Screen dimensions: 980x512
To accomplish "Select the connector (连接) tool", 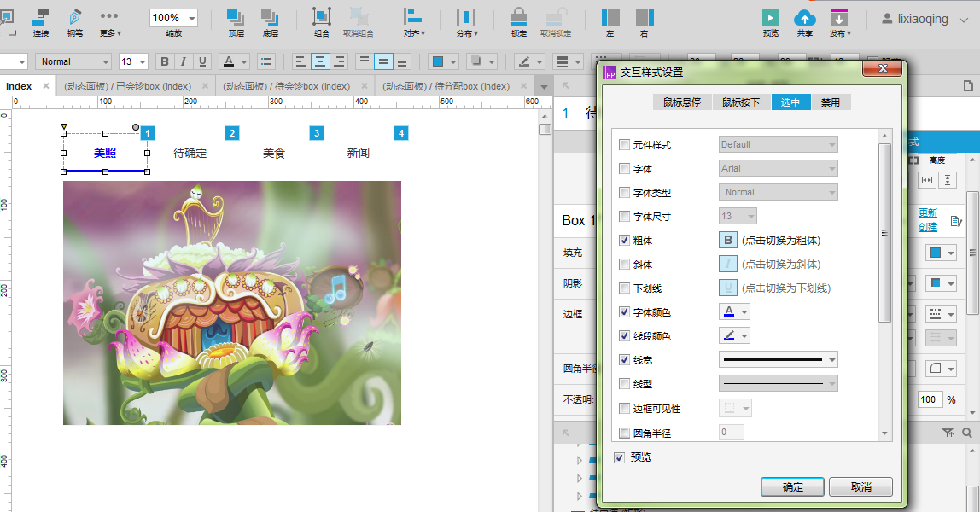I will (x=41, y=22).
